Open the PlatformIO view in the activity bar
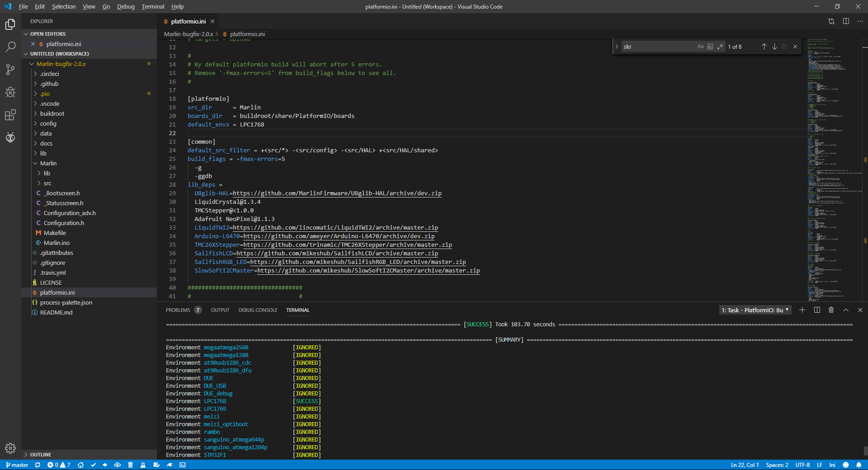This screenshot has height=470, width=868. tap(10, 137)
